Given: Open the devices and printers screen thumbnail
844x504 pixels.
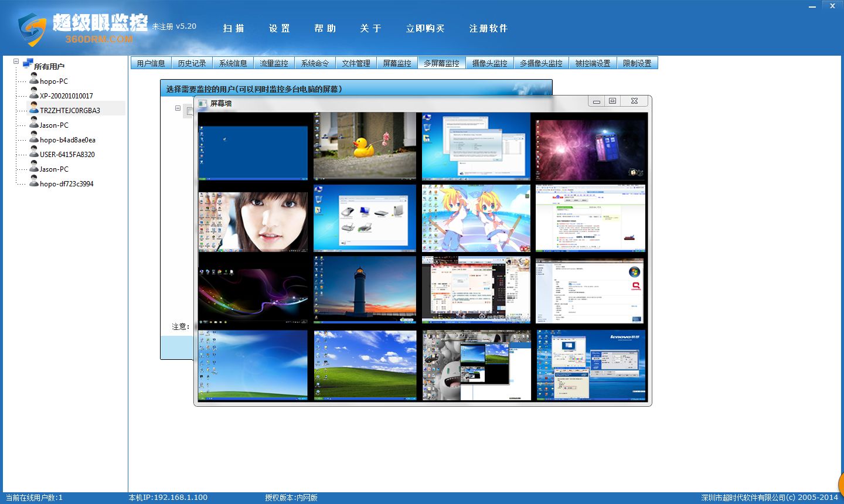Looking at the screenshot, I should tap(365, 219).
